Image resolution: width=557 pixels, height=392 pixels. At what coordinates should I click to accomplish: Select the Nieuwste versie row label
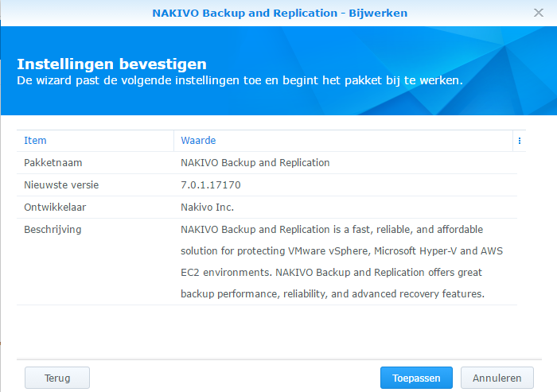[x=61, y=185]
